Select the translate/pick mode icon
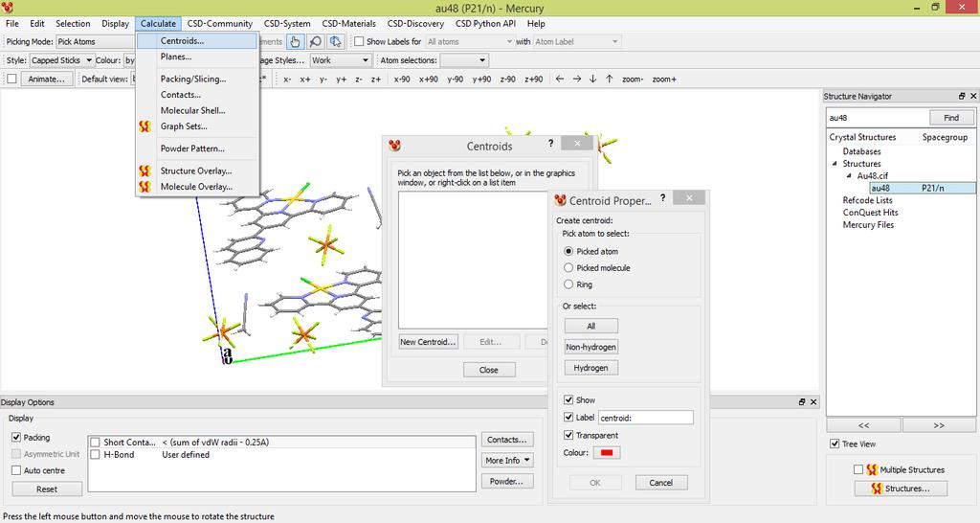Screen dimensions: 980x523 336,42
